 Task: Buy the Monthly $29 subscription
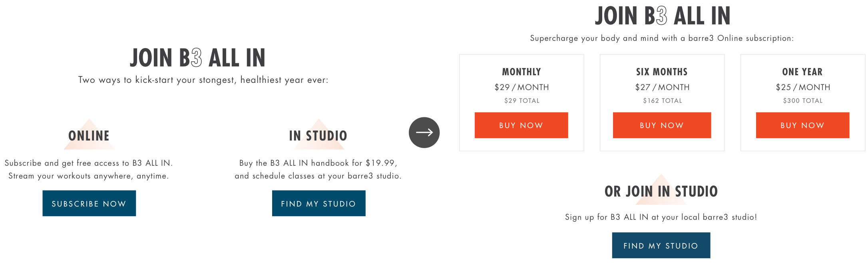pyautogui.click(x=521, y=125)
